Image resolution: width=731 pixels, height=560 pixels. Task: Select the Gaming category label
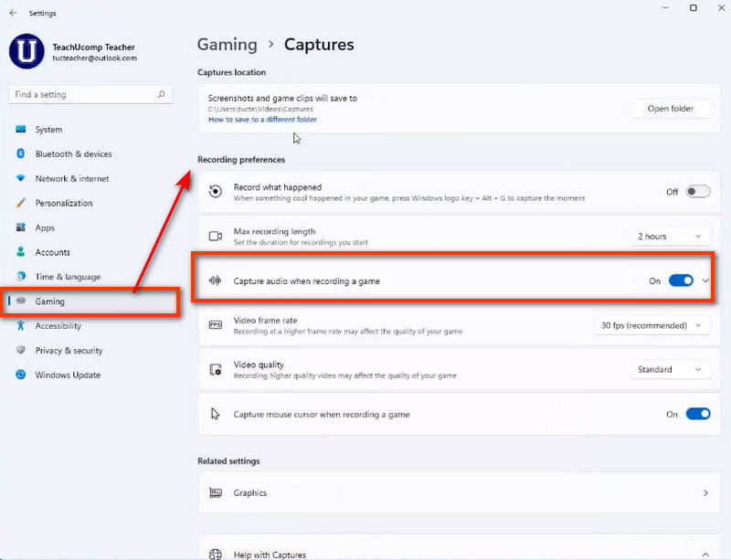pyautogui.click(x=50, y=301)
